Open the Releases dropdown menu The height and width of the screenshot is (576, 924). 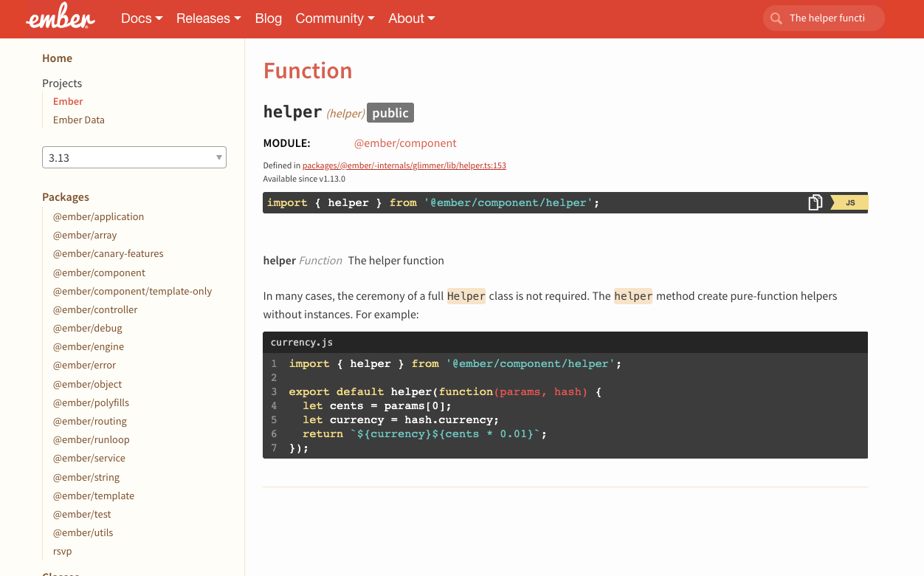pos(209,18)
